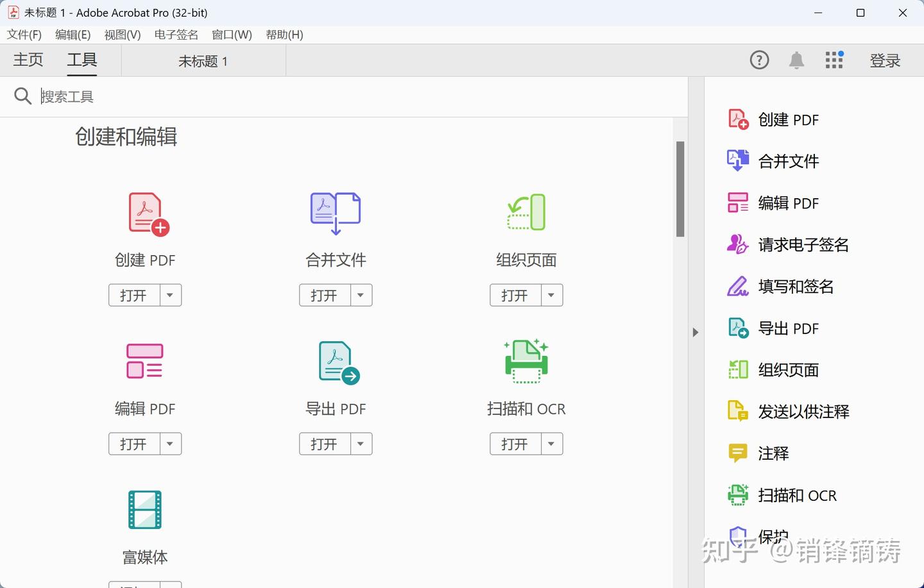Click the 导出 PDF icon in the tools grid
Screen dimensions: 924x588
pyautogui.click(x=339, y=363)
